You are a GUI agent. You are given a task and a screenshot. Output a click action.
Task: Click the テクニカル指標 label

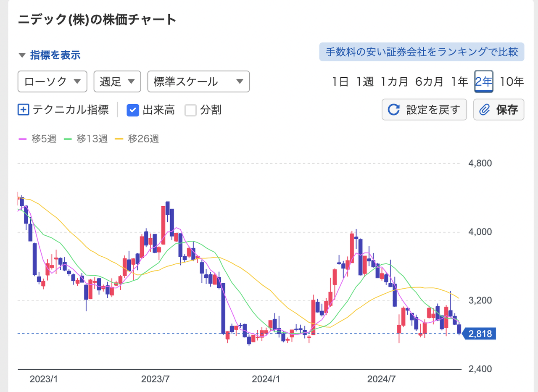71,110
